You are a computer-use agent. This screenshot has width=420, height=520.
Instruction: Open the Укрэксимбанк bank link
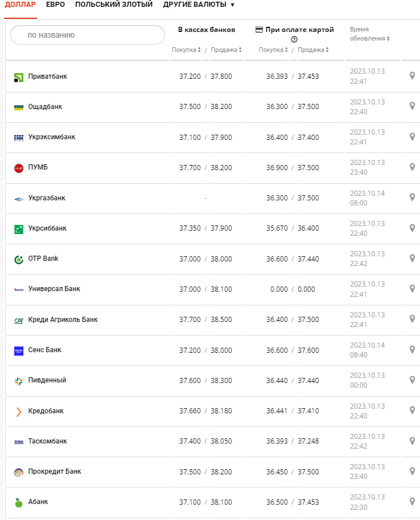[51, 137]
